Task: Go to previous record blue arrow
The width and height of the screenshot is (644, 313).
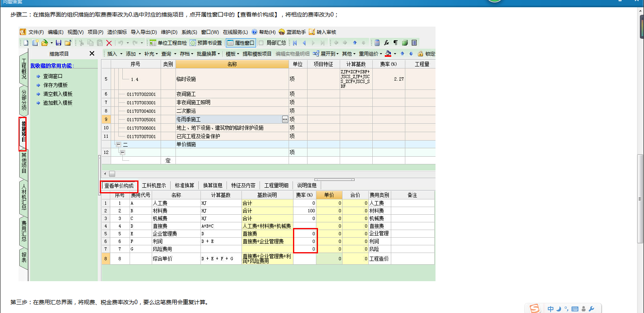Action: click(304, 43)
